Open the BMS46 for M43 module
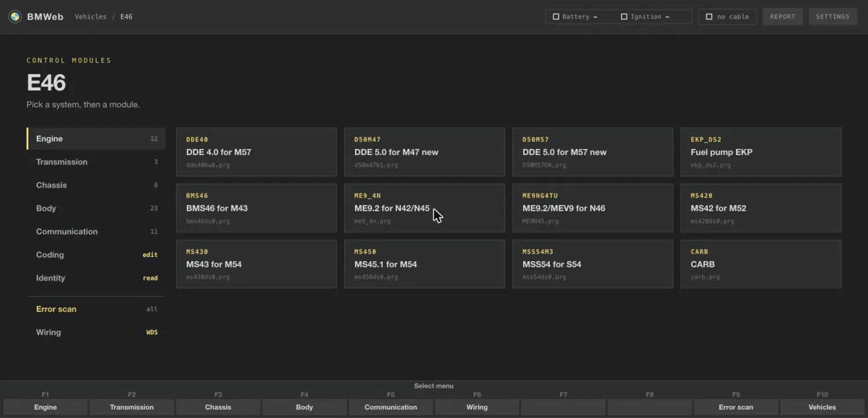868x418 pixels. [x=256, y=208]
